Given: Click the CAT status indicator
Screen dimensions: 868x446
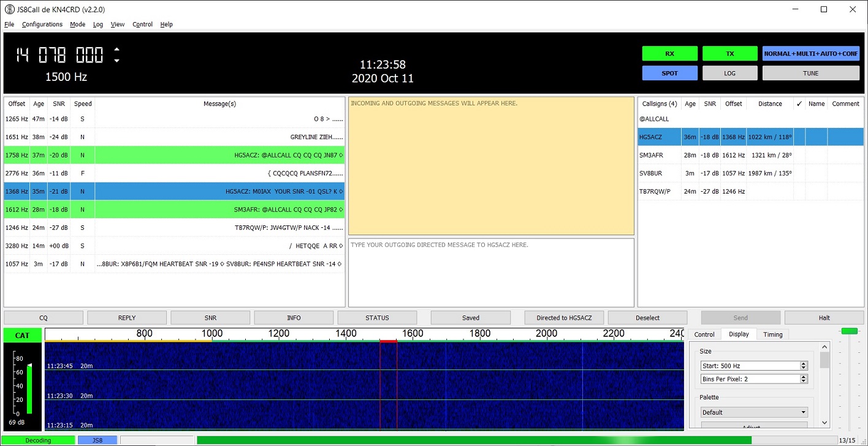Looking at the screenshot, I should (23, 336).
